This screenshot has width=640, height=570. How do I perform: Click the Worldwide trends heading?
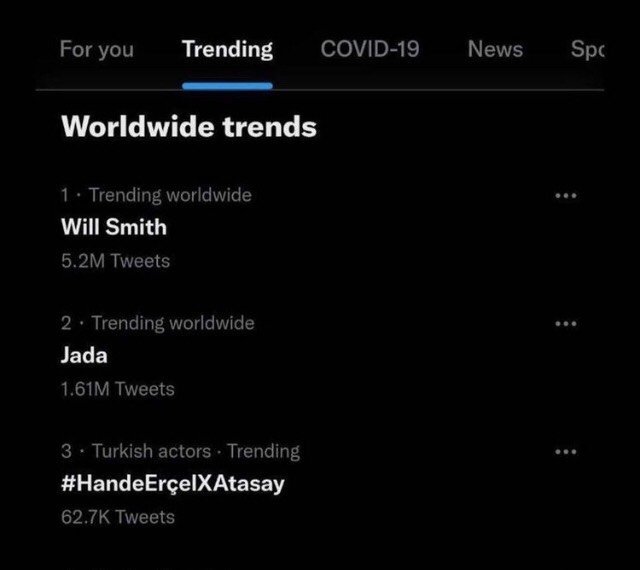point(189,127)
